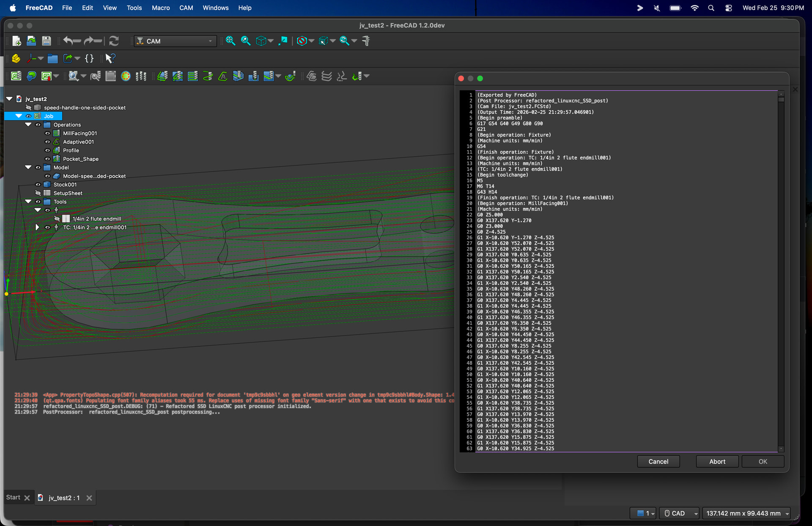812x526 pixels.
Task: Open the CAM workbench selector dropdown
Action: pos(175,41)
